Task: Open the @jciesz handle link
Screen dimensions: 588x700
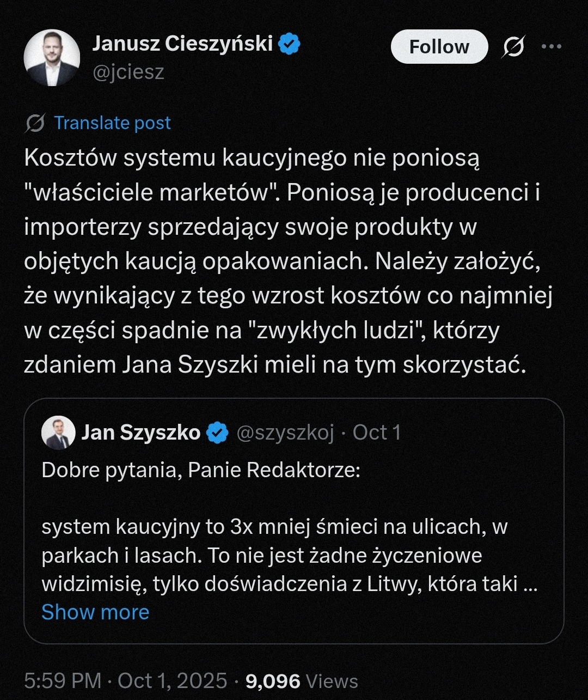Action: tap(128, 72)
